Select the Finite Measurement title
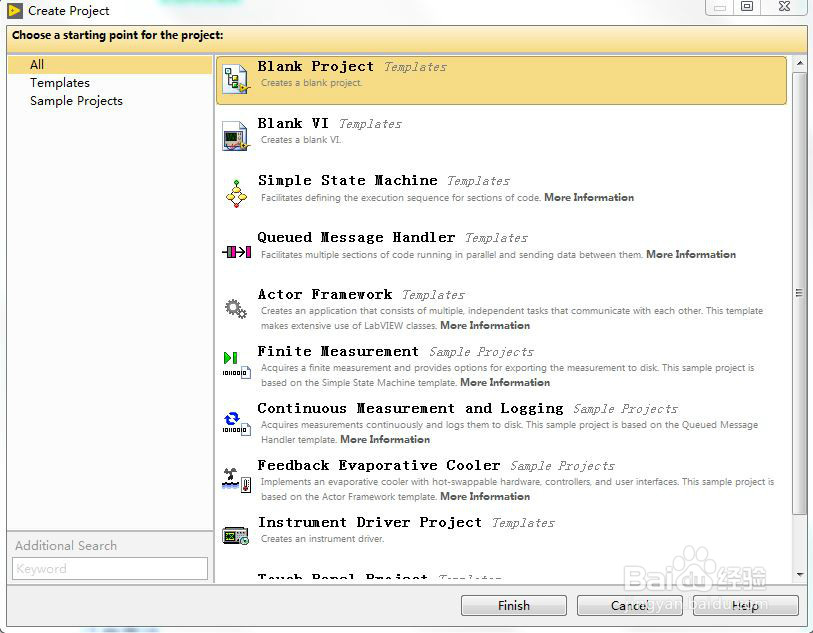The height and width of the screenshot is (633, 813). 338,351
